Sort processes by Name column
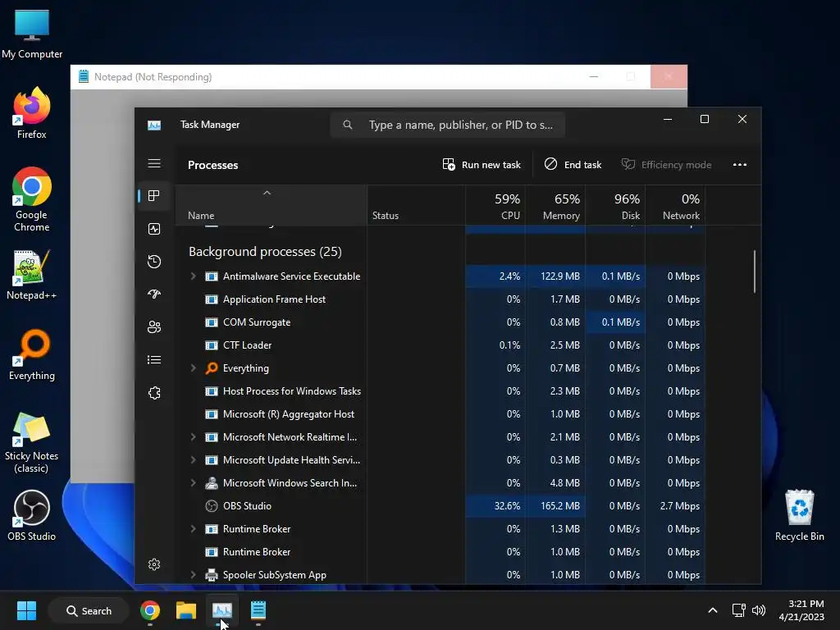This screenshot has width=840, height=630. coord(271,206)
